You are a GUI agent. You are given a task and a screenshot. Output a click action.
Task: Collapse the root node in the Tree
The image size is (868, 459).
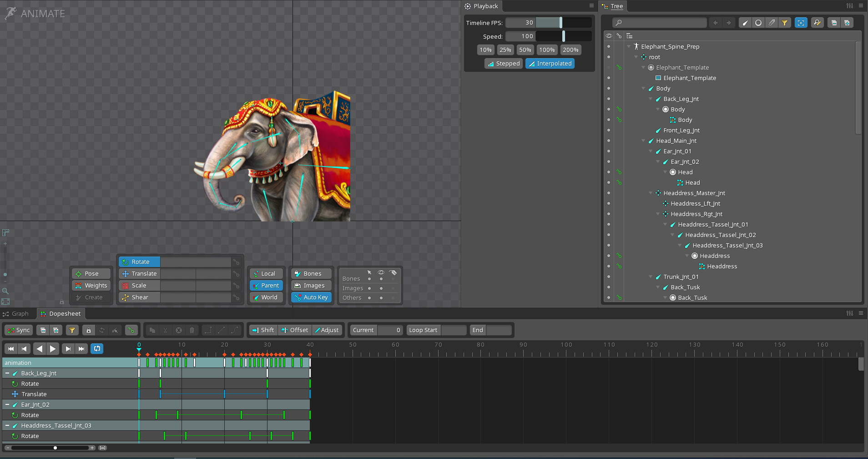pyautogui.click(x=636, y=57)
